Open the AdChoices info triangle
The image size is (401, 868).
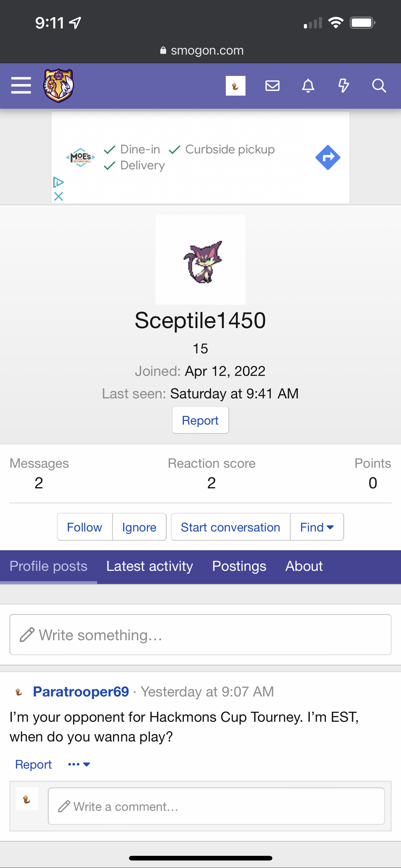click(59, 182)
